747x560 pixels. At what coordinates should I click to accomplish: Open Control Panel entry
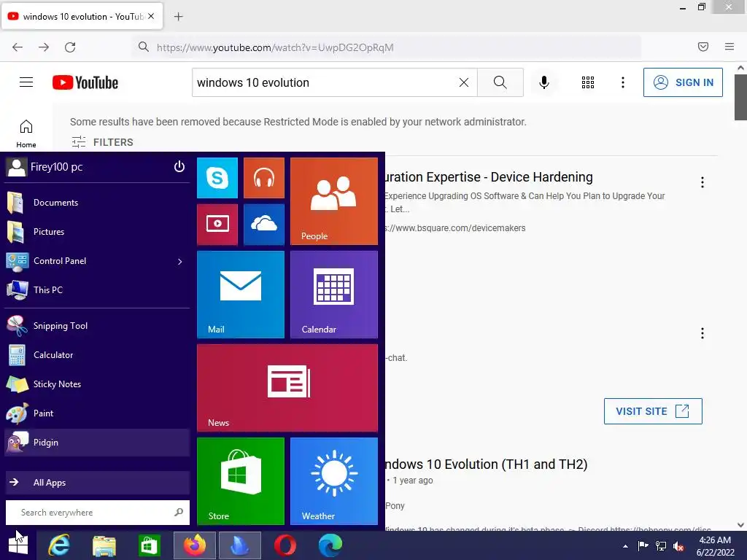97,261
